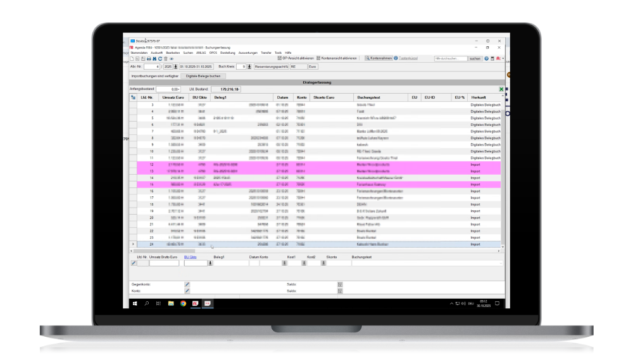Open the Windows Start menu

coord(135,303)
